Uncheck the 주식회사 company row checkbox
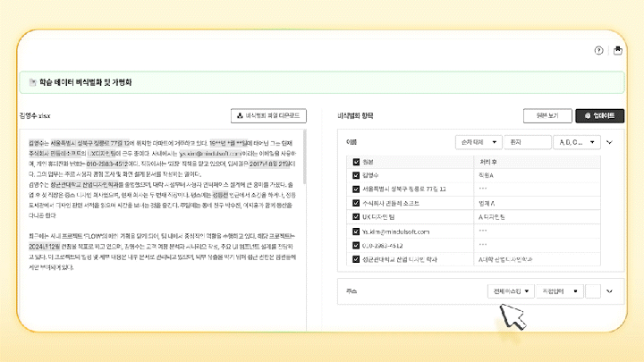The image size is (644, 362). (x=356, y=203)
